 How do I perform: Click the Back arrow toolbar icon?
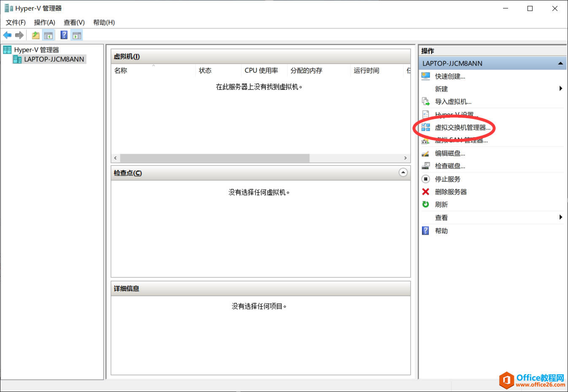pyautogui.click(x=7, y=35)
